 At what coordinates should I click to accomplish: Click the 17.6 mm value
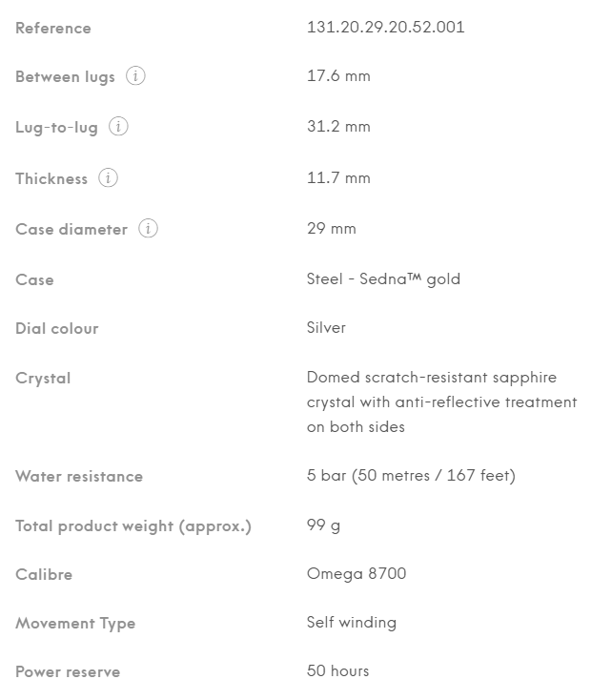point(337,76)
